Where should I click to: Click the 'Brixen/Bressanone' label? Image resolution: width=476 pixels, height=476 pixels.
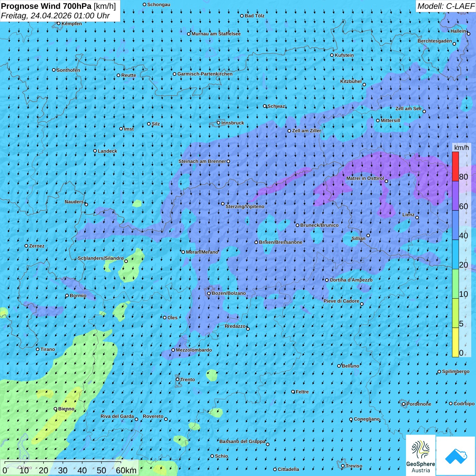point(280,242)
